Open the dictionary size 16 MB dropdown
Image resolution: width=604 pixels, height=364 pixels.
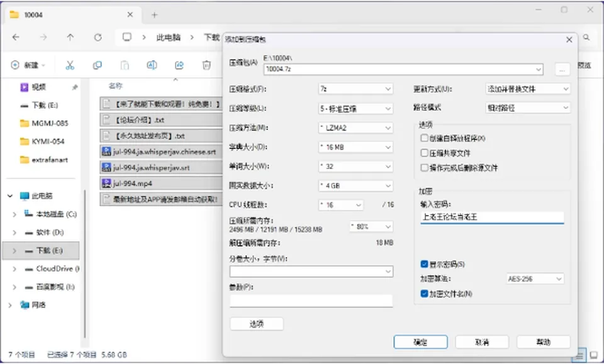coord(355,147)
